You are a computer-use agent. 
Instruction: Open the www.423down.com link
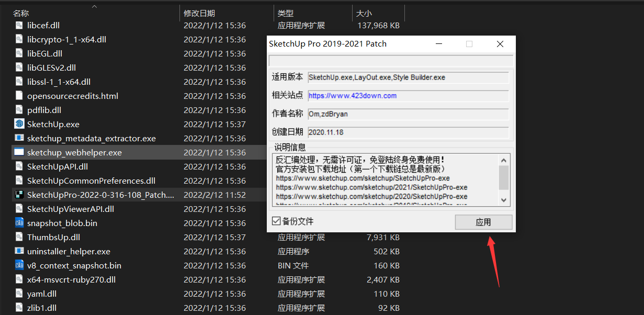coord(353,96)
